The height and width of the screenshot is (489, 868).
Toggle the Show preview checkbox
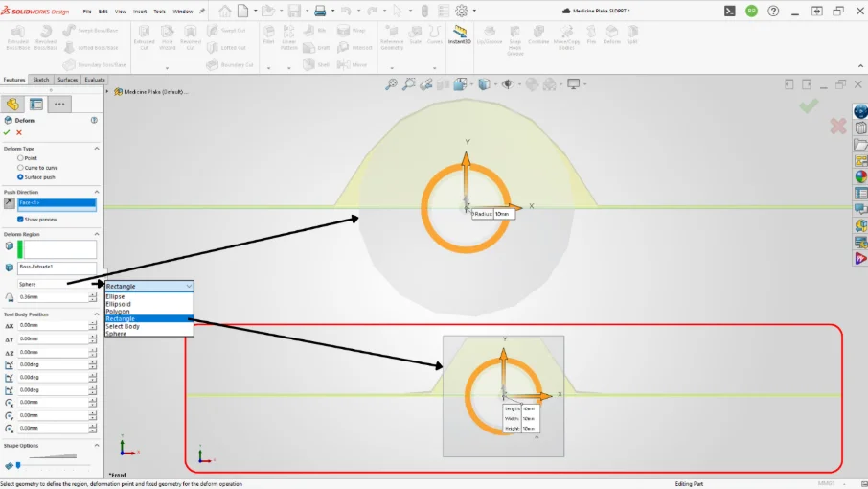[x=20, y=220]
